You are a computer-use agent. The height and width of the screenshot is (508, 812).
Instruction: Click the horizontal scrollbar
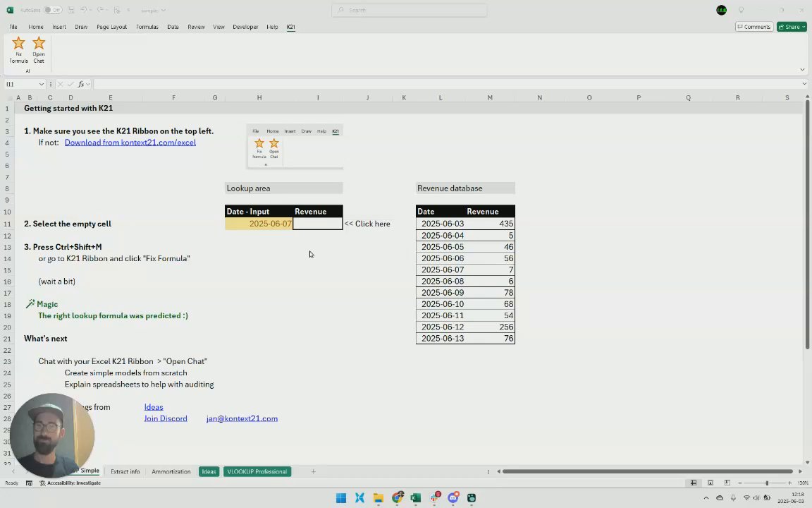pos(647,472)
